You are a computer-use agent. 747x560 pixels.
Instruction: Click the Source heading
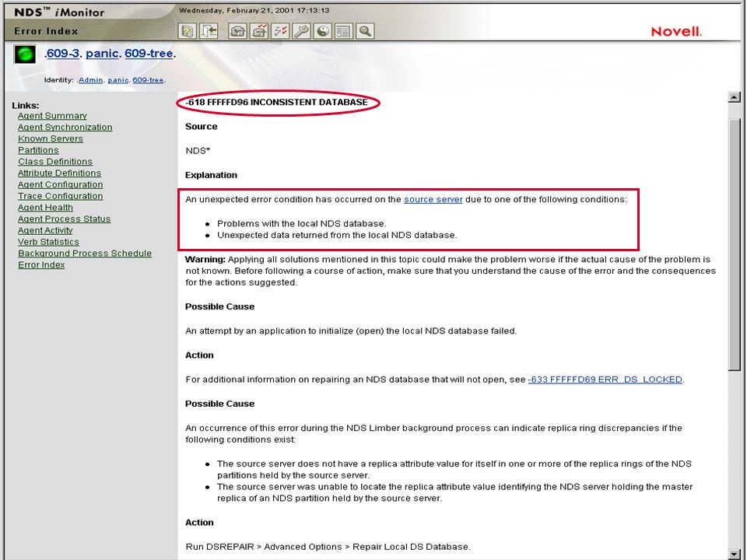pyautogui.click(x=201, y=127)
